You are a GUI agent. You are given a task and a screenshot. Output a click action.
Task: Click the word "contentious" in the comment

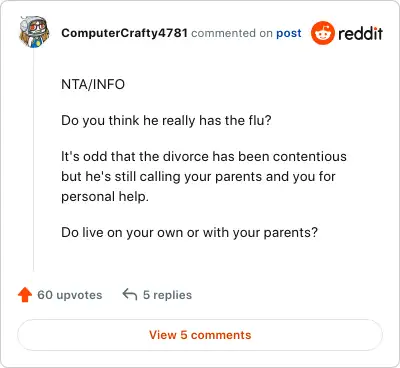coord(310,156)
